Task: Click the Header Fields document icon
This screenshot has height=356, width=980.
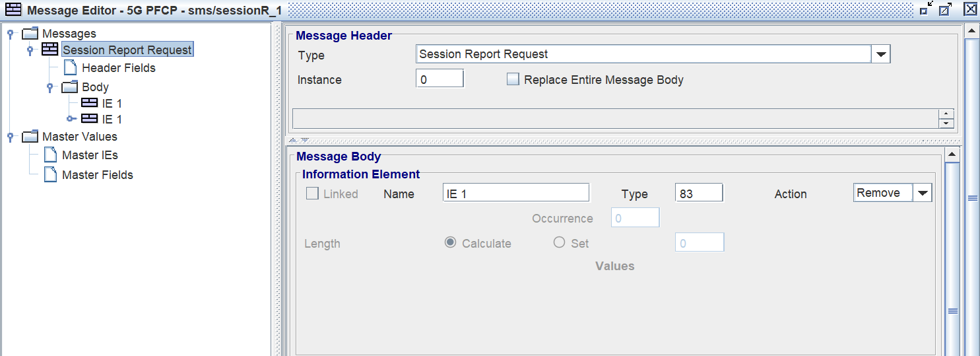Action: 70,68
